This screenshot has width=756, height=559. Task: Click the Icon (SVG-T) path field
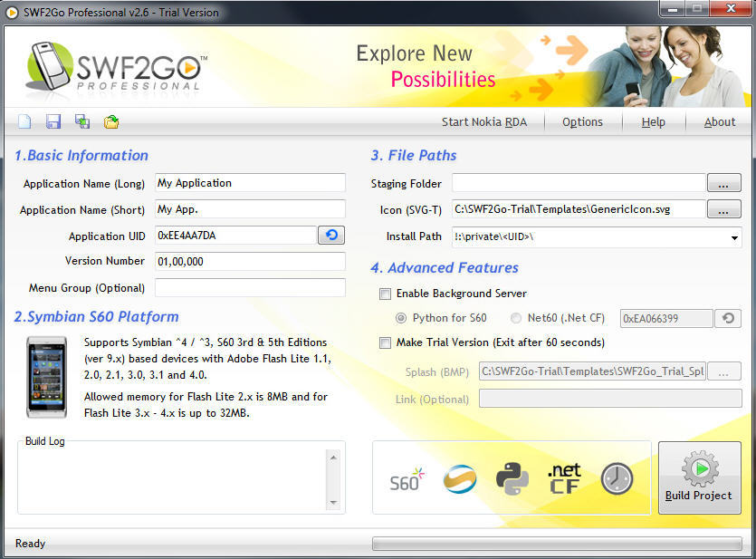tap(579, 209)
